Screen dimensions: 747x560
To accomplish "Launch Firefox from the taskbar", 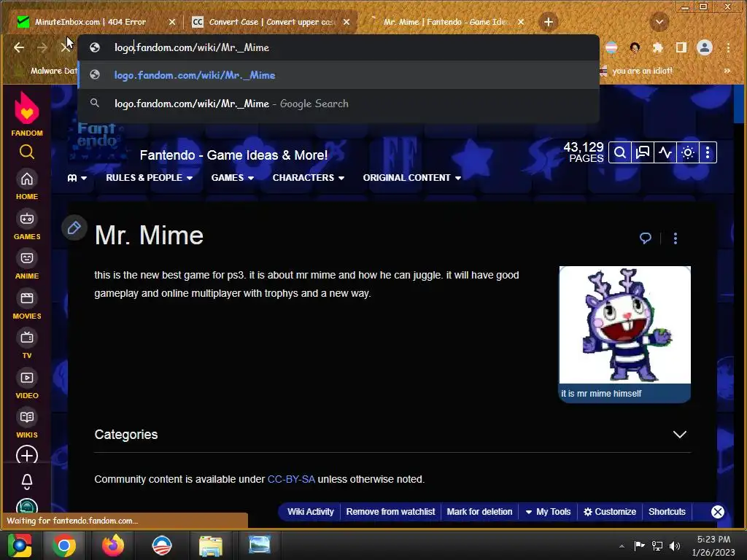I will pos(113,545).
